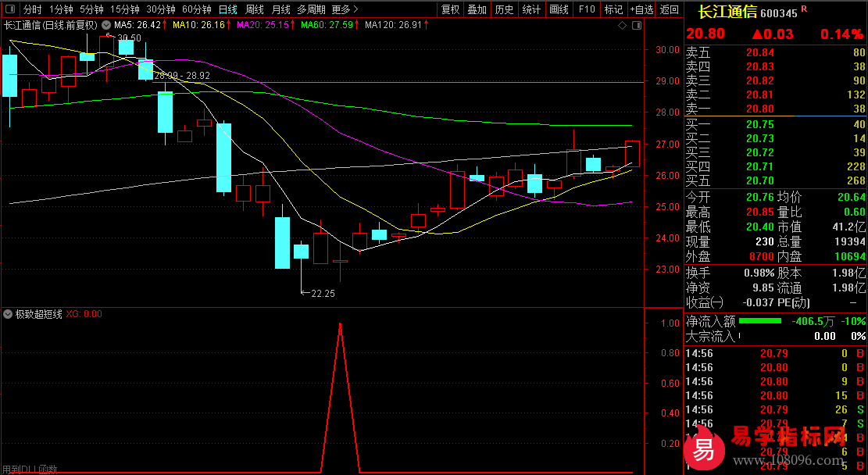This screenshot has height=475, width=868.
Task: Click the MA20: 25.15 indicator label
Action: coord(263,26)
